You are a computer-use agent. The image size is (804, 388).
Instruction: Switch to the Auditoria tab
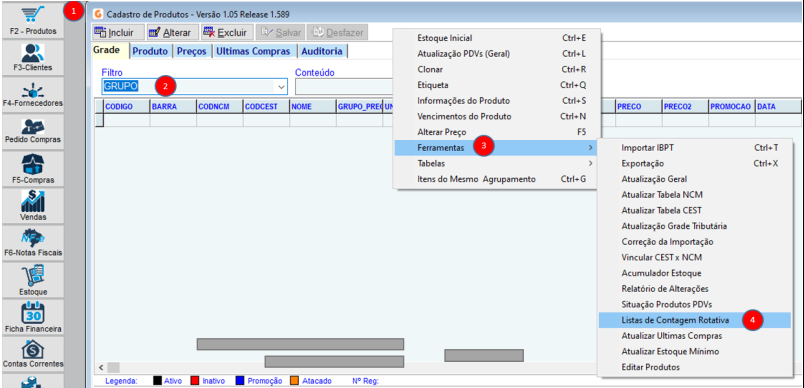(322, 51)
